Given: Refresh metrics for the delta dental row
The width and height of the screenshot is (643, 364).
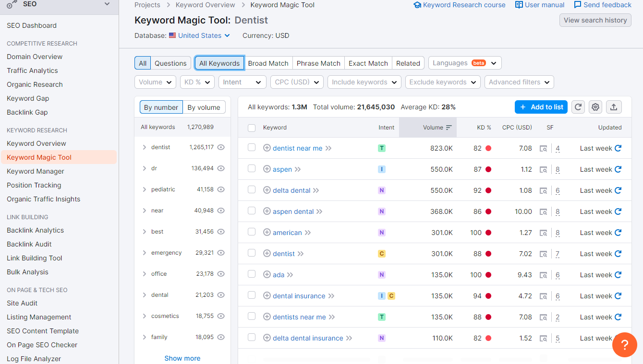Looking at the screenshot, I should point(618,190).
